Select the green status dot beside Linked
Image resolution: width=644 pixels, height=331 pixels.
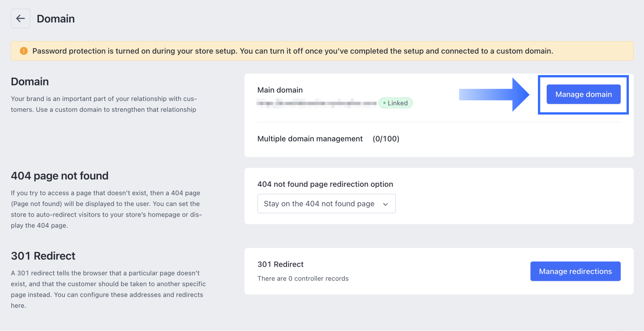point(384,103)
